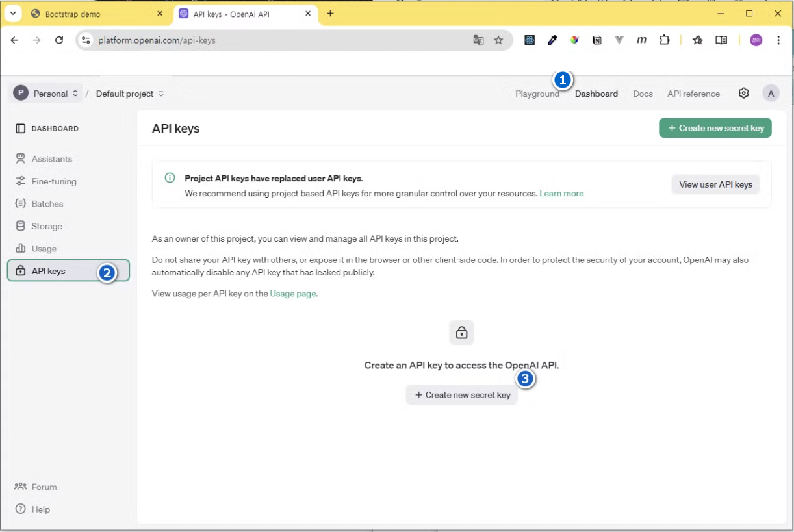Open the Notion web clipper extension
Screen dimensions: 794x532
(596, 40)
